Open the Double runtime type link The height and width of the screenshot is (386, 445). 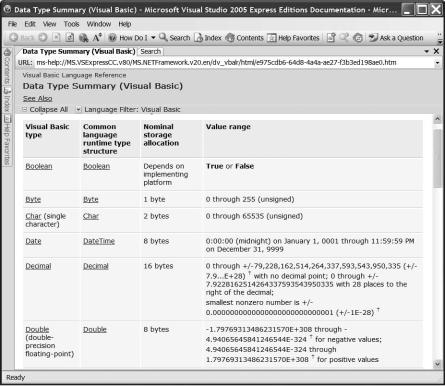(95, 329)
